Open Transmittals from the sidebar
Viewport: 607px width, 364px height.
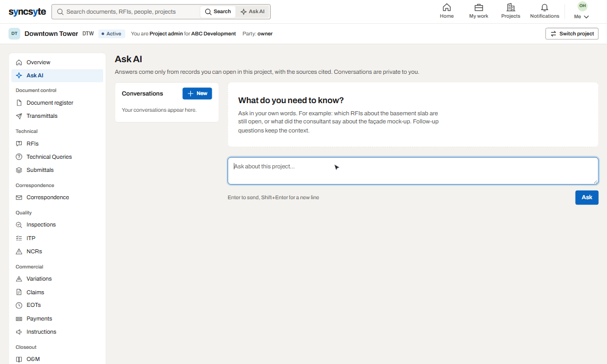coord(57,116)
